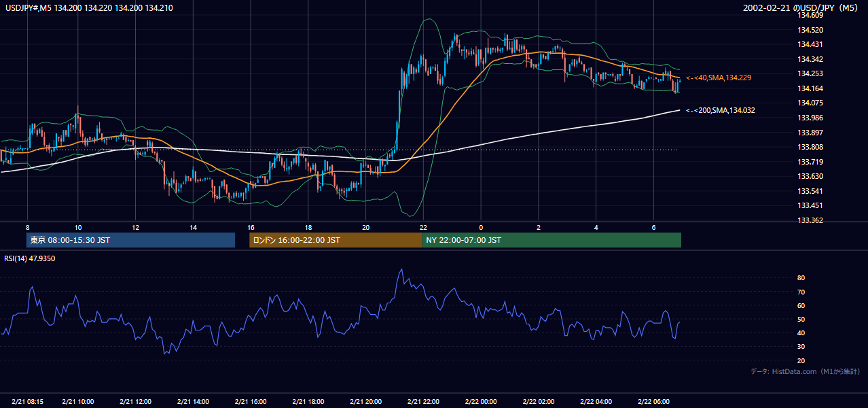The image size is (868, 408).
Task: Click the RSI(14) 47.9350 indicator label
Action: pos(30,258)
